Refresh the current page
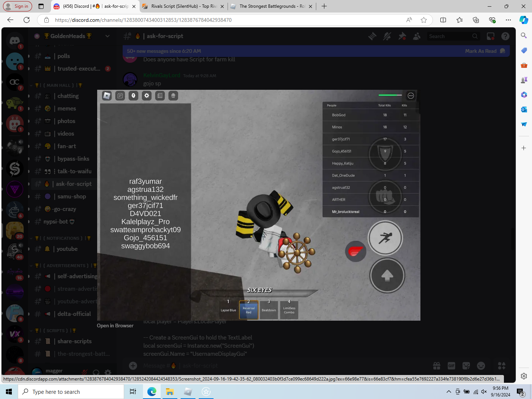The width and height of the screenshot is (532, 399). [27, 20]
